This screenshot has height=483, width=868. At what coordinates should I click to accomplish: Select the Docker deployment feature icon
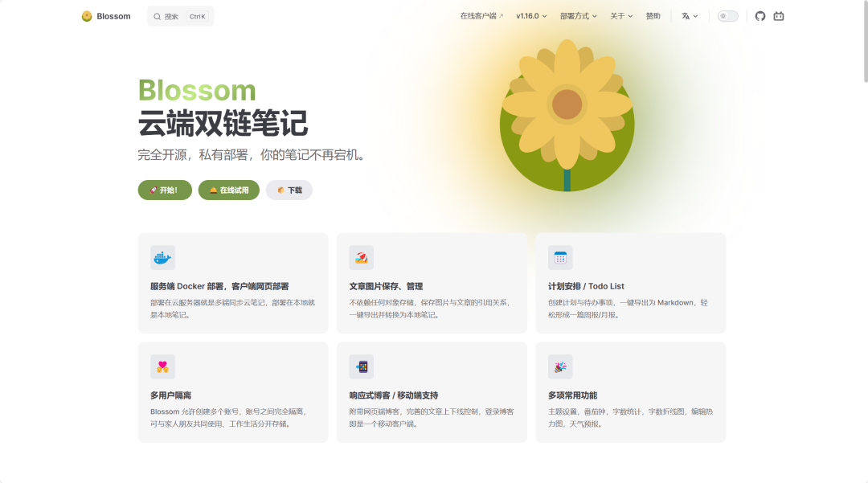[x=162, y=257]
